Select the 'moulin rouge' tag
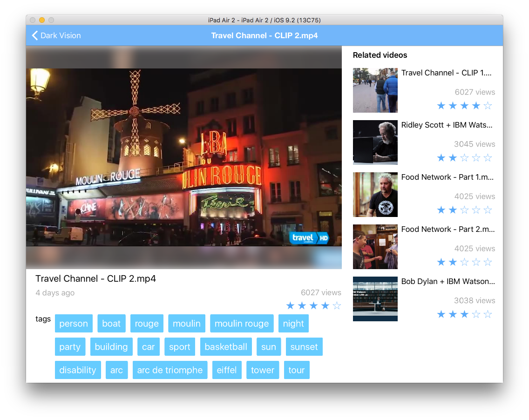The image size is (529, 420). (242, 324)
